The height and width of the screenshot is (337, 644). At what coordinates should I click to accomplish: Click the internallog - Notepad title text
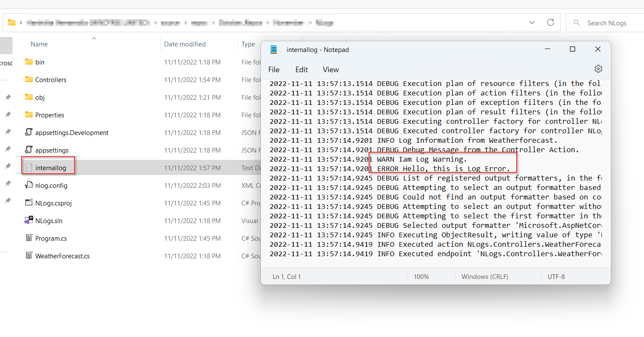point(318,50)
